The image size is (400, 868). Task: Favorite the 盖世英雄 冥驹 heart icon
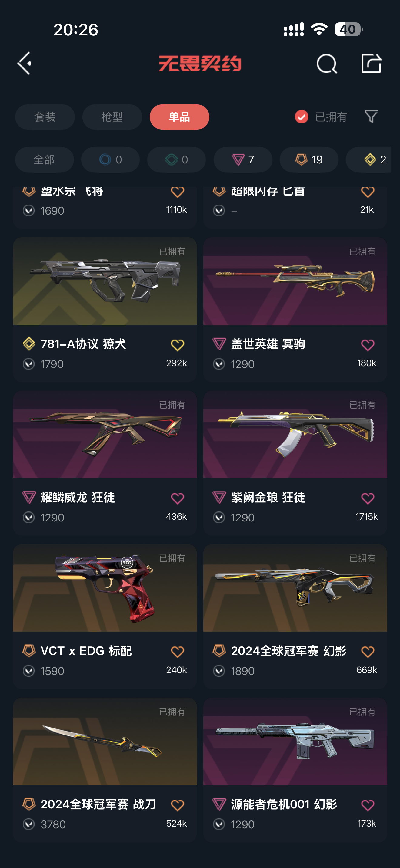(368, 345)
